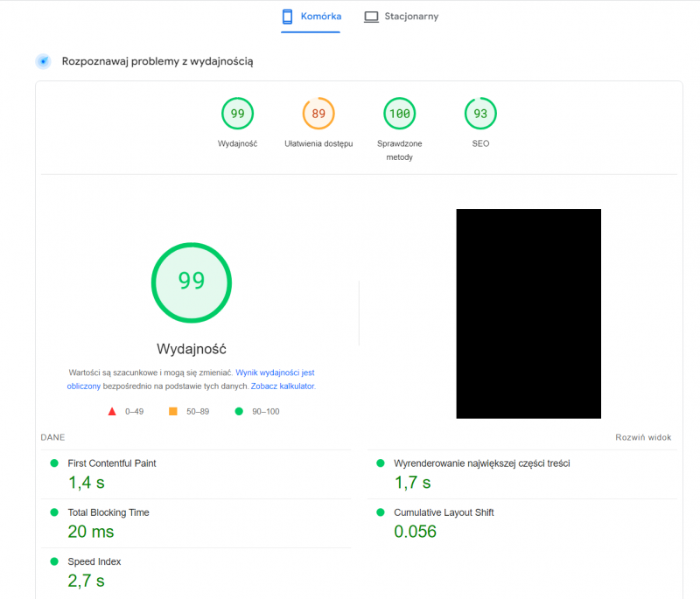Select the Cumulative Layout Shift metric
Image resolution: width=700 pixels, height=599 pixels.
[x=444, y=512]
